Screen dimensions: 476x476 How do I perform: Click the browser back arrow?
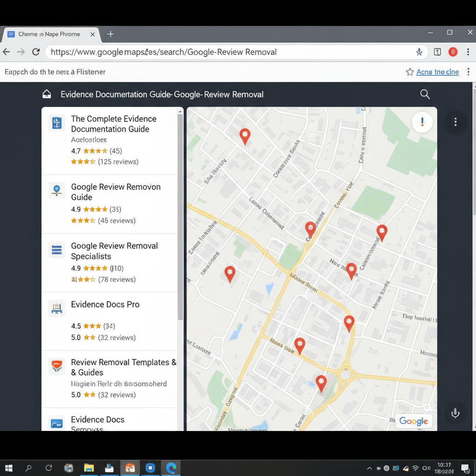point(7,52)
